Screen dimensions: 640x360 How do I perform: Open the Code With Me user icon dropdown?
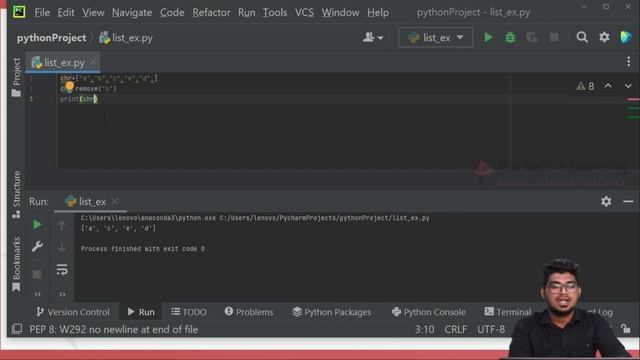pyautogui.click(x=373, y=38)
